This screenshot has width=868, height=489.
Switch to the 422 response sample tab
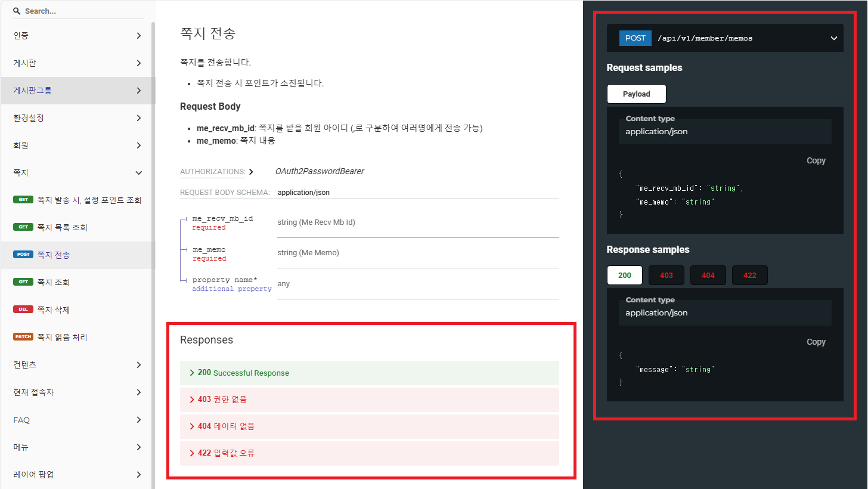point(749,276)
